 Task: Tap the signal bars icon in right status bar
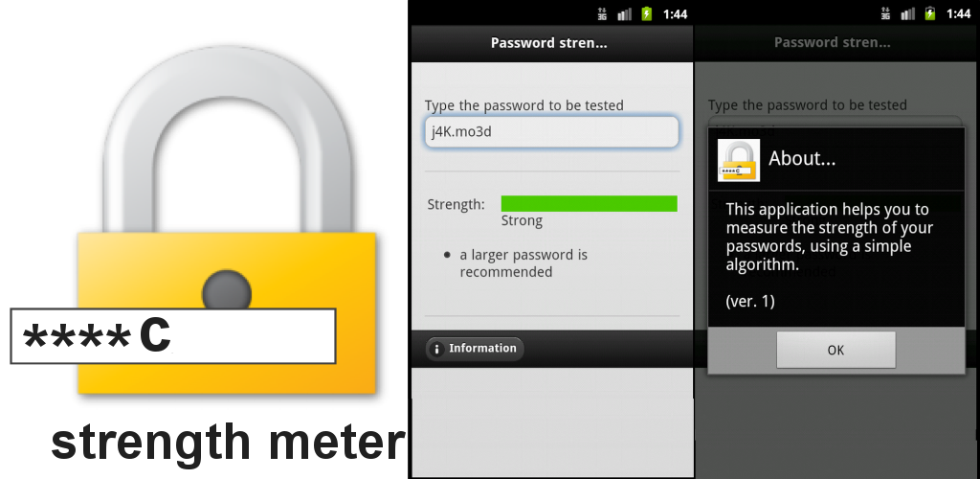908,13
